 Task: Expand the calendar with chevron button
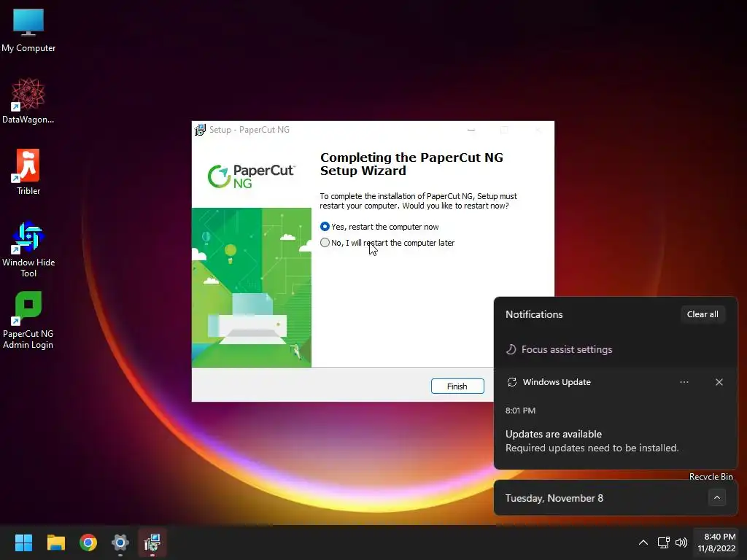(x=716, y=497)
